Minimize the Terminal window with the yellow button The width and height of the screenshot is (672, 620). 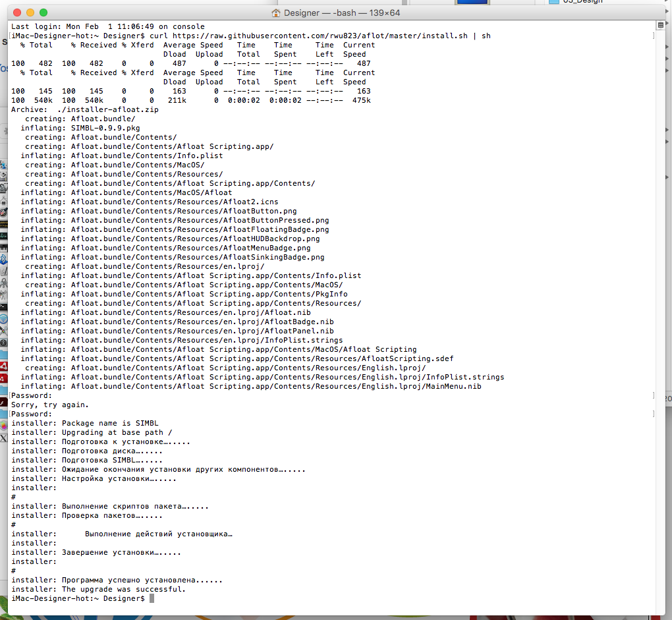(x=30, y=13)
